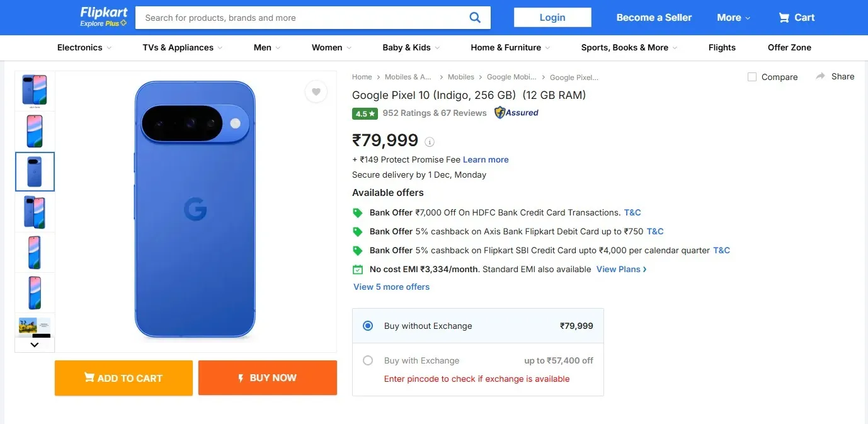
Task: Add product to wishlist with heart icon
Action: pos(316,92)
